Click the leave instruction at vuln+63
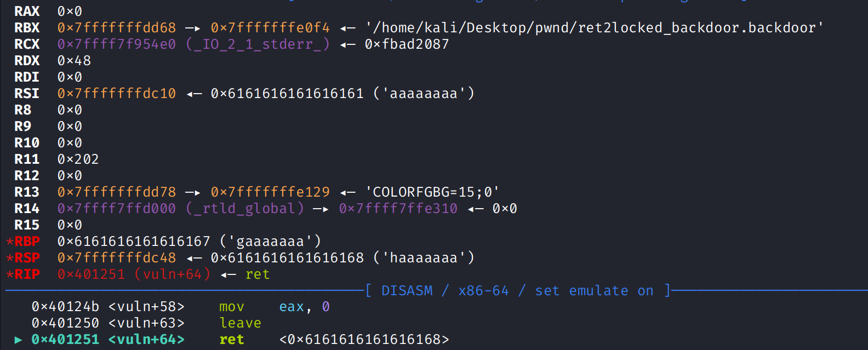Screen dimensions: 868x350 pos(240,324)
